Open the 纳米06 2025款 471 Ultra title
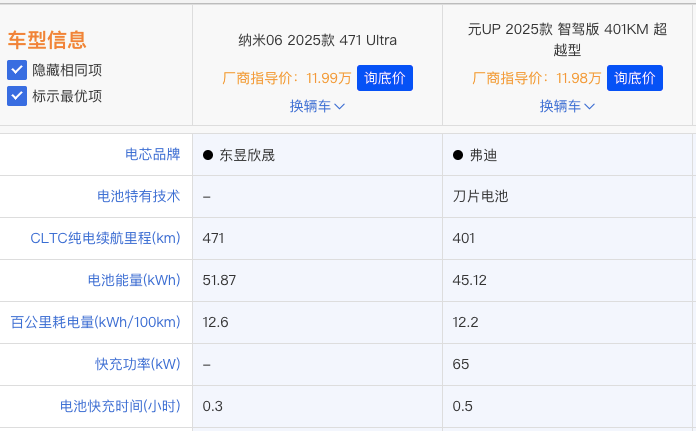 pos(317,41)
